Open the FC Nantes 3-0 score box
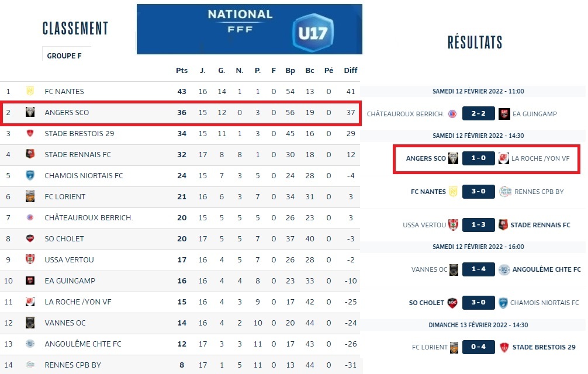Screen dimensions: 588x374 point(479,191)
